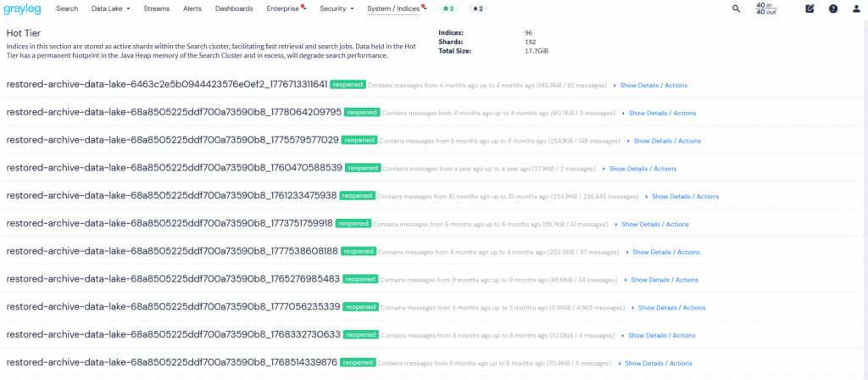Click message info text with 236,445 messages
Viewport: 868px width, 380px height.
pos(509,197)
